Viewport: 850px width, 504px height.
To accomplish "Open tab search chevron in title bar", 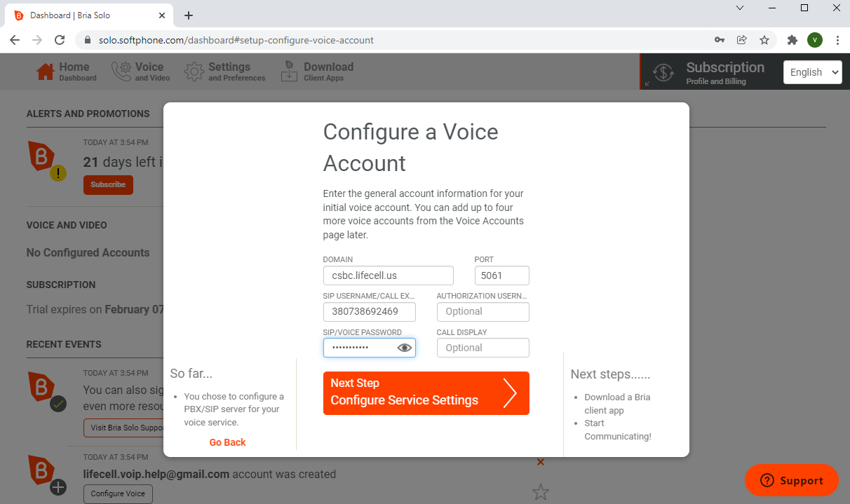I will click(740, 8).
